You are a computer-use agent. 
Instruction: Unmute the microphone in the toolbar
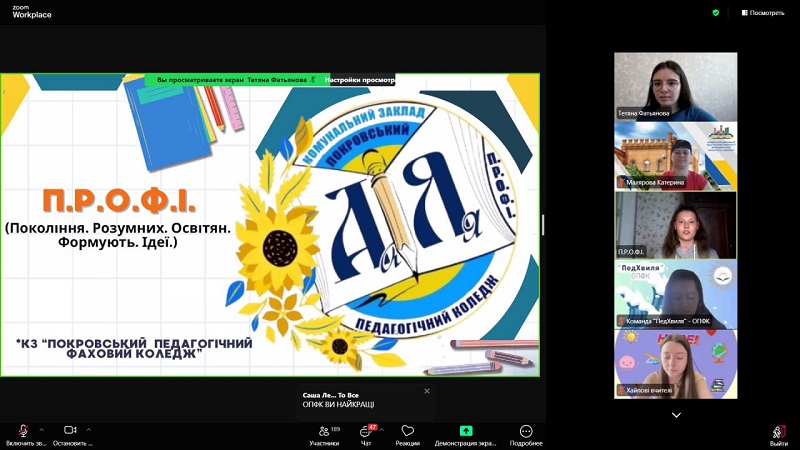pyautogui.click(x=22, y=431)
